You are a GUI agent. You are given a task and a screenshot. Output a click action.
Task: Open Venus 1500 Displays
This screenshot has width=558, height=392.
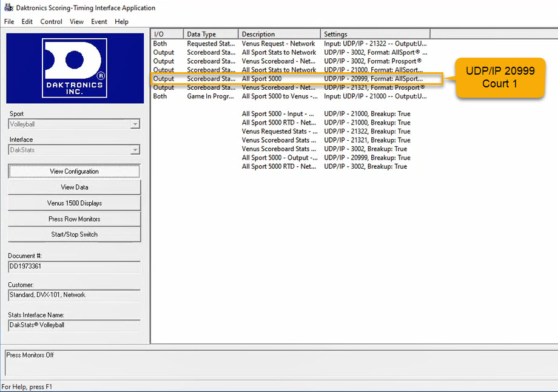coord(75,203)
